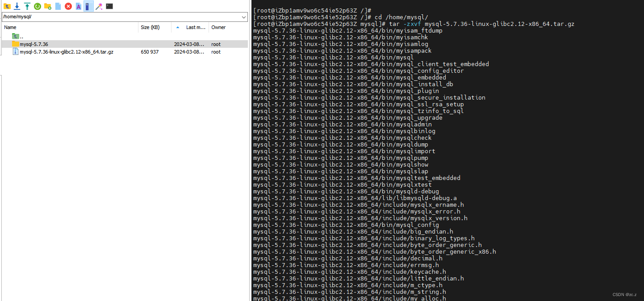Refresh the current folder listing
The image size is (644, 301).
(x=38, y=6)
